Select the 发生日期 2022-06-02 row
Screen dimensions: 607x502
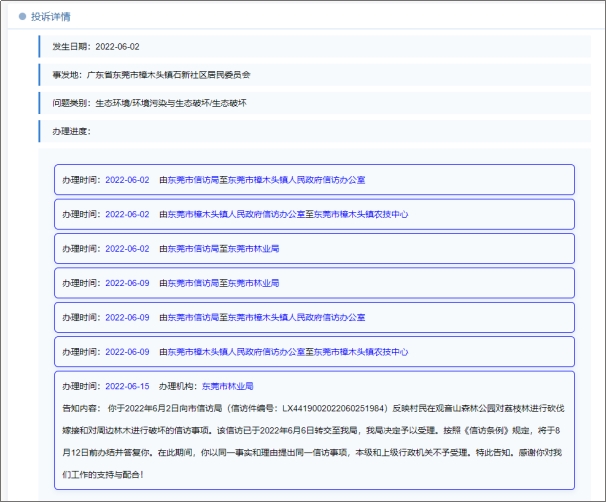(315, 46)
